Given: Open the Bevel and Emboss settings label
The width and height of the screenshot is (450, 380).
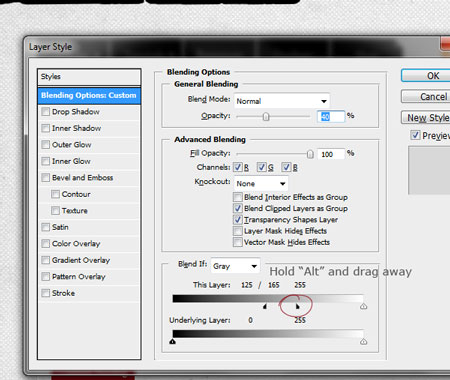Looking at the screenshot, I should pyautogui.click(x=82, y=178).
